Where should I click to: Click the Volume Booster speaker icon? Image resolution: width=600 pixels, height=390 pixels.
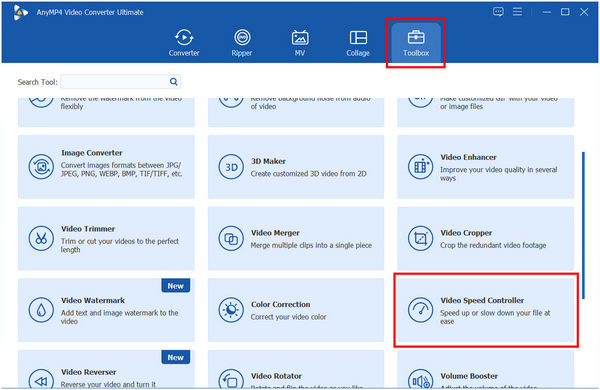pos(420,380)
